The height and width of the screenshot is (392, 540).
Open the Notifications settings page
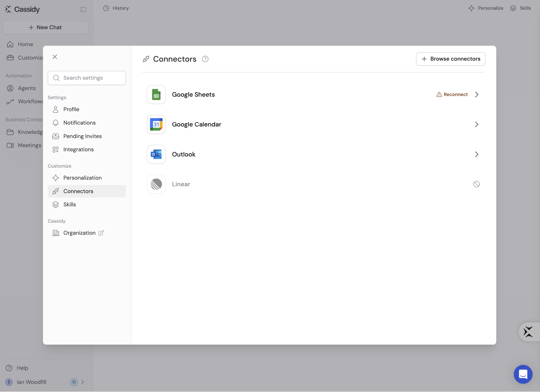tap(87, 123)
